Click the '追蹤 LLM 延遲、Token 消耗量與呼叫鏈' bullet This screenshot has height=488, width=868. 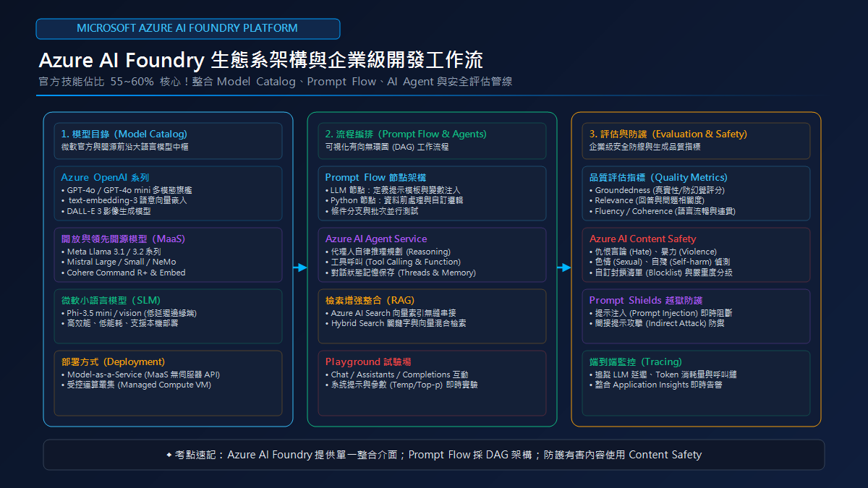coord(663,374)
